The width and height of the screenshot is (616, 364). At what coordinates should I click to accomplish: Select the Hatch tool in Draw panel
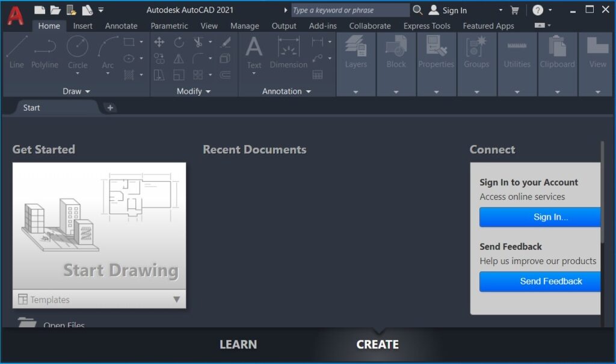pos(129,75)
